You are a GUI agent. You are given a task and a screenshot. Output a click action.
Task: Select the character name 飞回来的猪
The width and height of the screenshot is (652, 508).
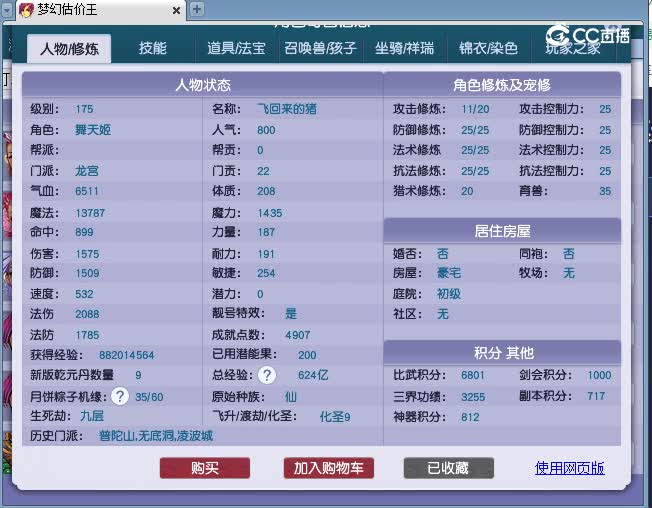[x=287, y=109]
